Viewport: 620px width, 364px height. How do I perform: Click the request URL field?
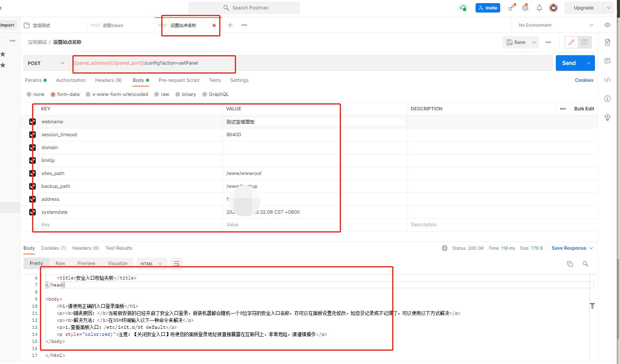point(311,63)
